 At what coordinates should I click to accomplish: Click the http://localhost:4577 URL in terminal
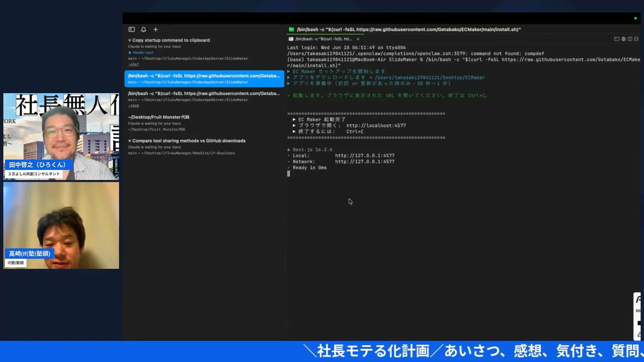(x=376, y=126)
